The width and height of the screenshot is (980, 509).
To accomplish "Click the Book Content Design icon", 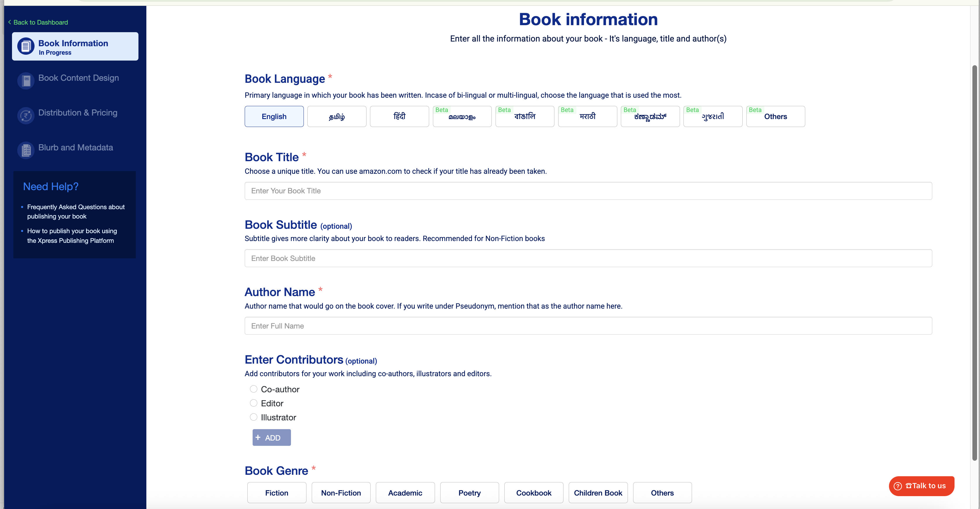I will (x=25, y=81).
